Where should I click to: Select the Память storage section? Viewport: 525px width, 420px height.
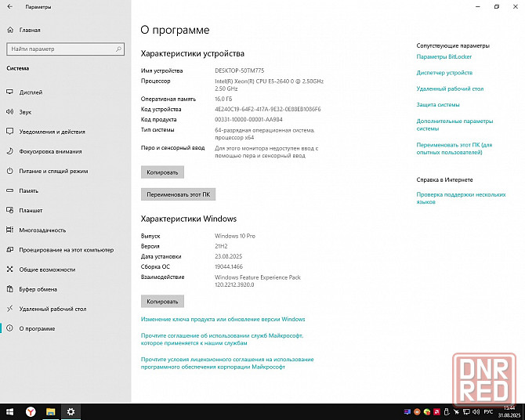[x=29, y=190]
